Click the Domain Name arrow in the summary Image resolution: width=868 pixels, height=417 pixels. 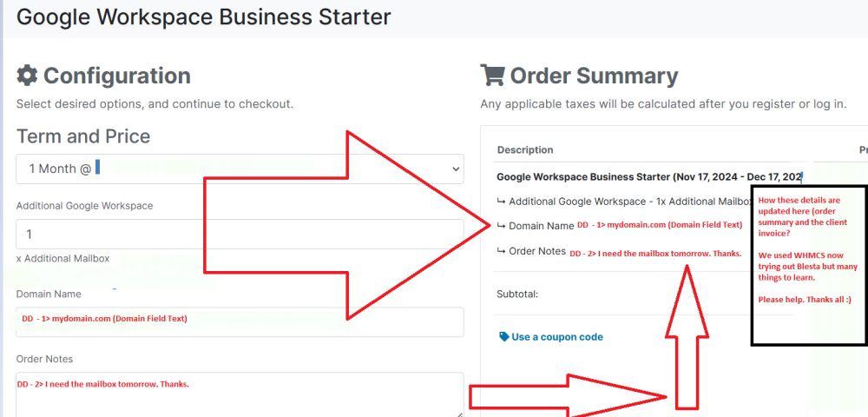click(501, 226)
